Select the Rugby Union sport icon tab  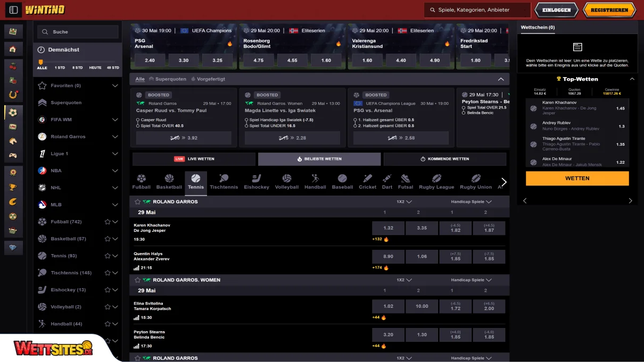(x=476, y=182)
